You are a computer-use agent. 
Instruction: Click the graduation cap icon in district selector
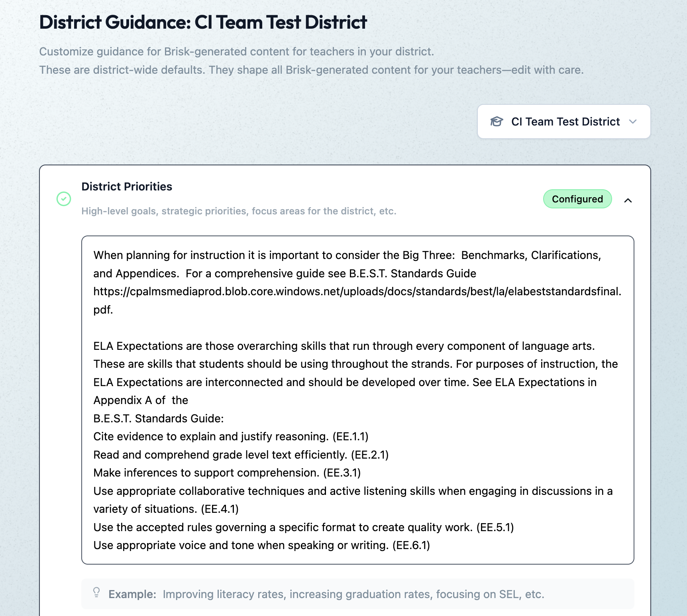(497, 122)
